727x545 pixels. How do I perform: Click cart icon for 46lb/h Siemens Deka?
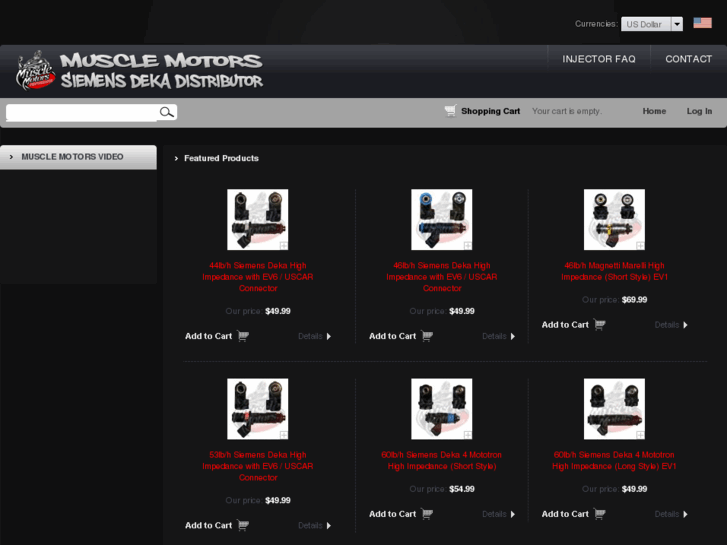click(x=427, y=336)
